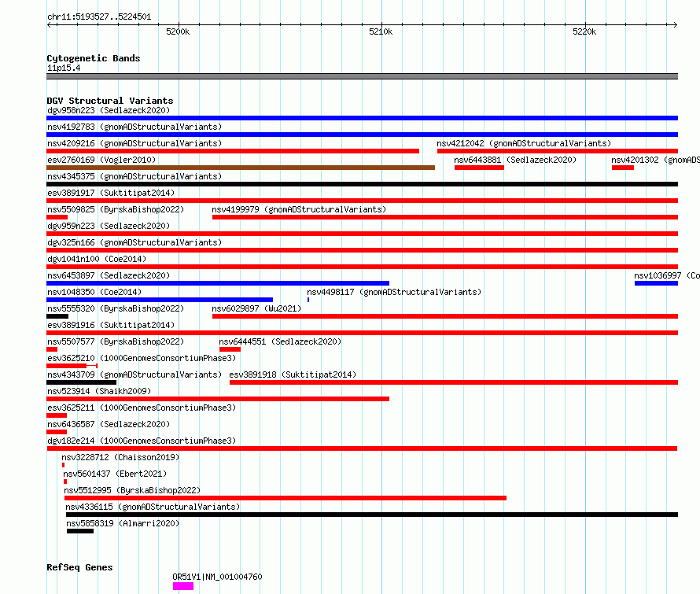Select nsv4343709 black variant bar
The image size is (700, 594).
coord(81,382)
